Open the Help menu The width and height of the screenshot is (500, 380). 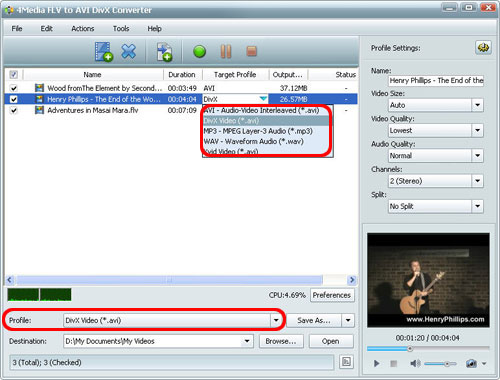pyautogui.click(x=154, y=29)
